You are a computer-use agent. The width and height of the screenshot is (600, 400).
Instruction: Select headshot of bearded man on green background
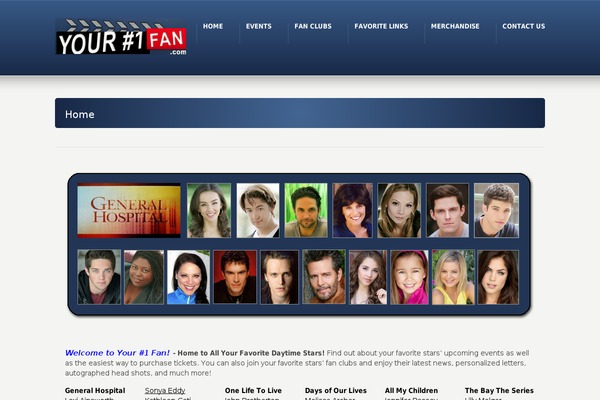(306, 210)
